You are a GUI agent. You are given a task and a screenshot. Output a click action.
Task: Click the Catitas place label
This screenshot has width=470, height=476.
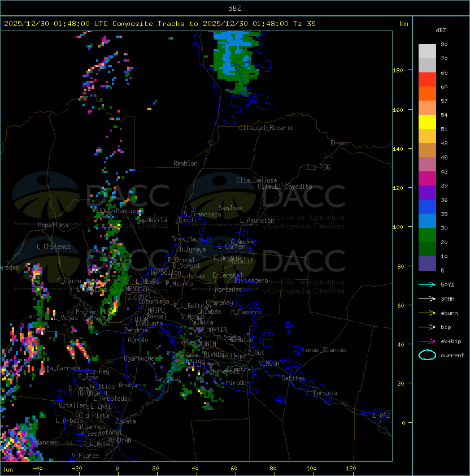point(293,378)
